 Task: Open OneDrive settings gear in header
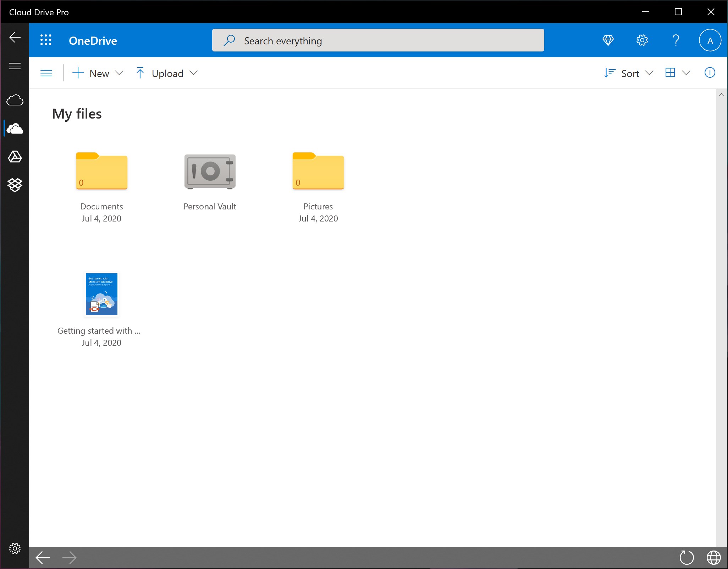tap(642, 40)
